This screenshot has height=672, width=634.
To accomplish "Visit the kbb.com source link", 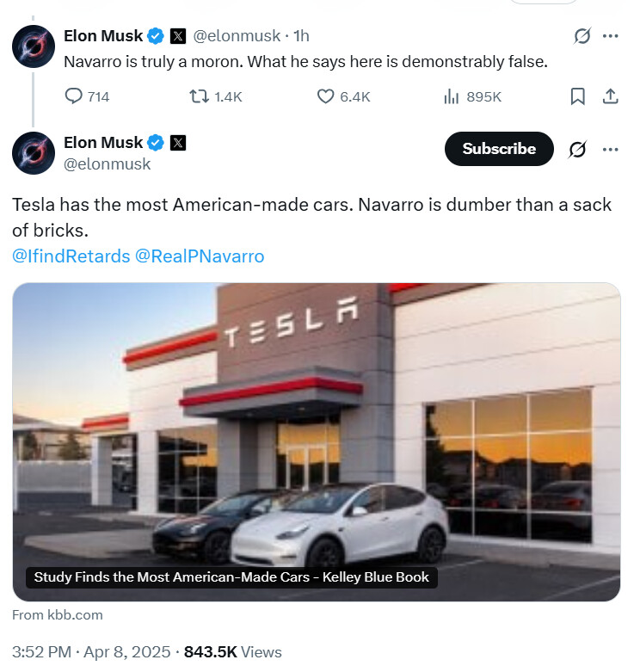I will click(x=58, y=615).
